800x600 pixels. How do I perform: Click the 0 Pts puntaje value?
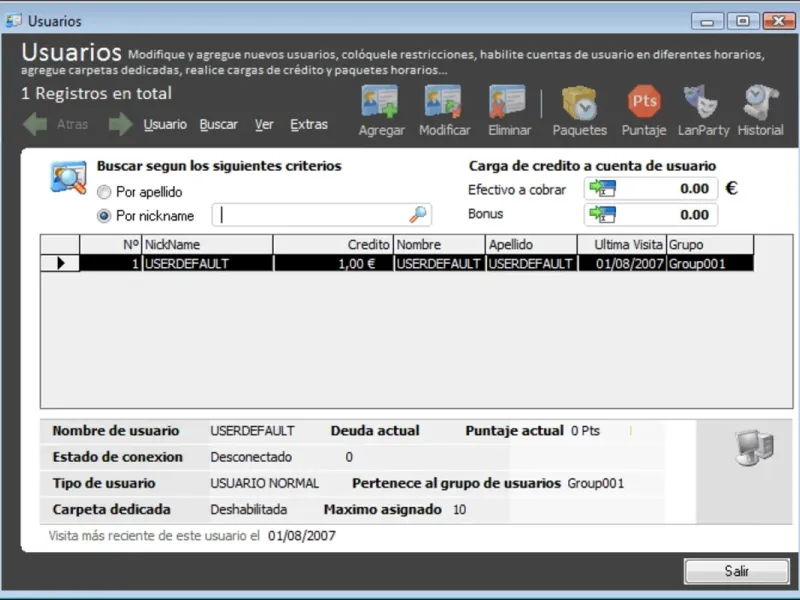coord(585,431)
